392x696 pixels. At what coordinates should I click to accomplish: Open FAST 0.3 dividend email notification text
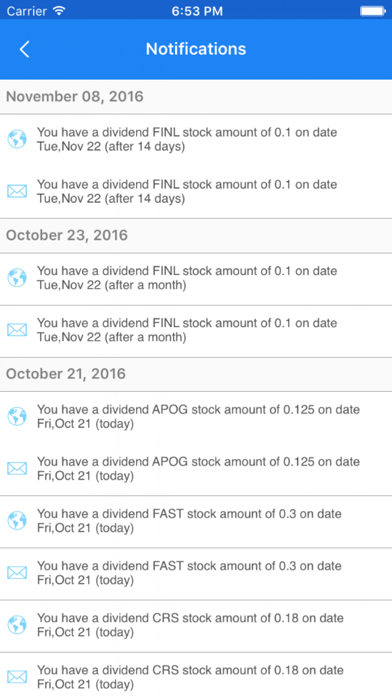pyautogui.click(x=189, y=573)
